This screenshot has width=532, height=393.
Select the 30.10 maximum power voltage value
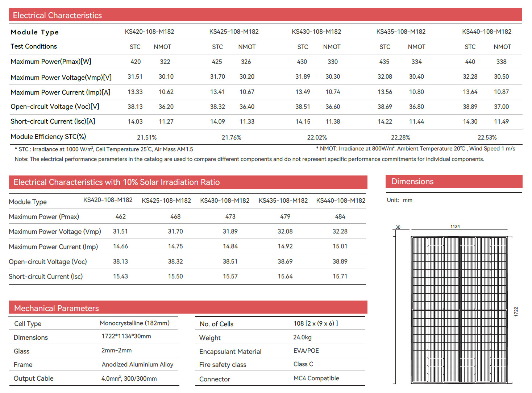click(166, 76)
